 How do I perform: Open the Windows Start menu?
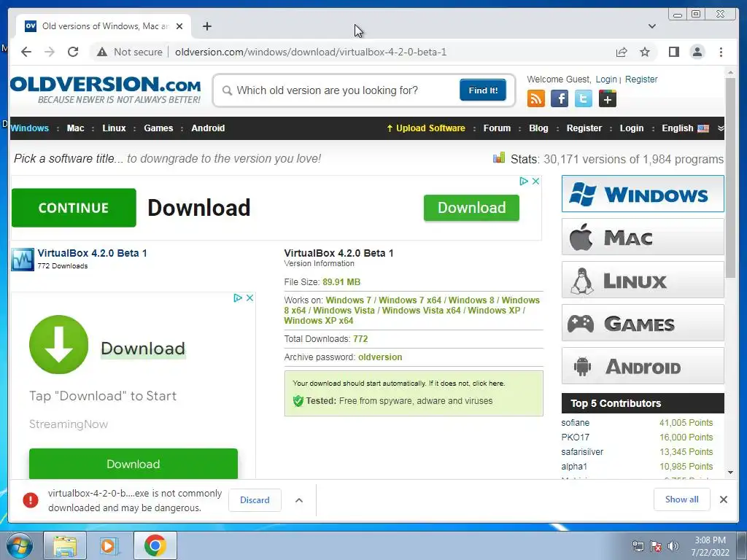(20, 545)
